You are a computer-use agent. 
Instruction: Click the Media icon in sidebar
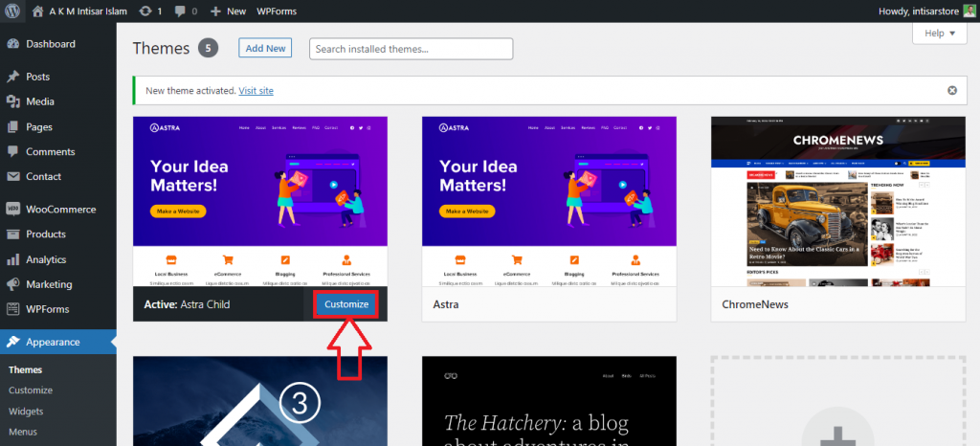click(13, 101)
